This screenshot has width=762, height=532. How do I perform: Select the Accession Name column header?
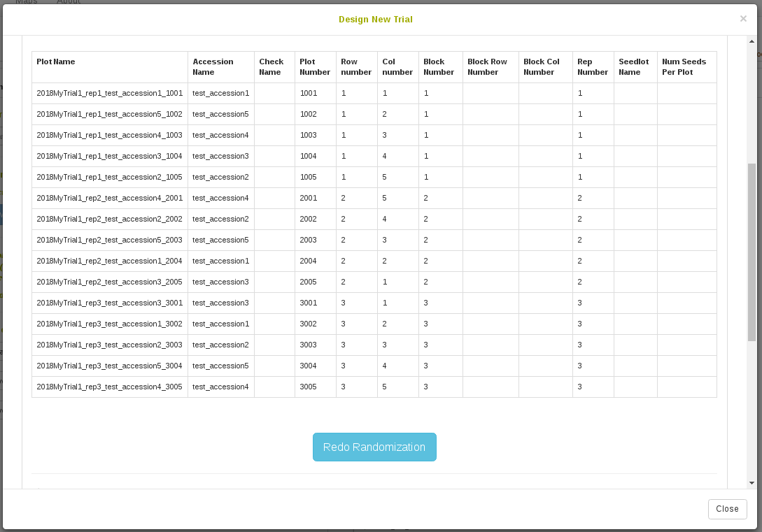[221, 67]
